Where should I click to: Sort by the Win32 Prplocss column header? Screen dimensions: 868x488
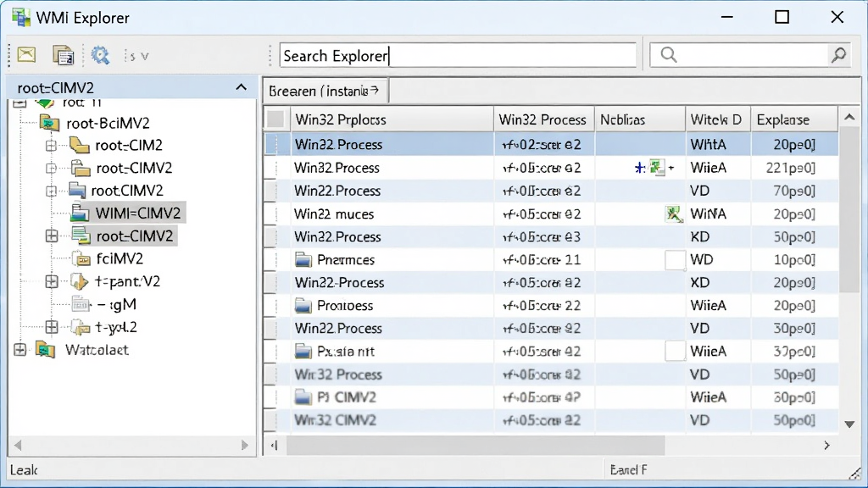[392, 119]
